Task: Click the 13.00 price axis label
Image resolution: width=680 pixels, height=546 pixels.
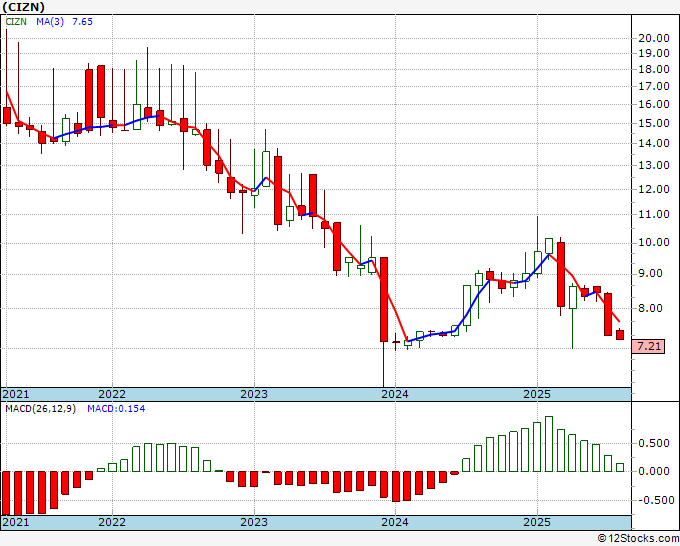Action: click(654, 165)
